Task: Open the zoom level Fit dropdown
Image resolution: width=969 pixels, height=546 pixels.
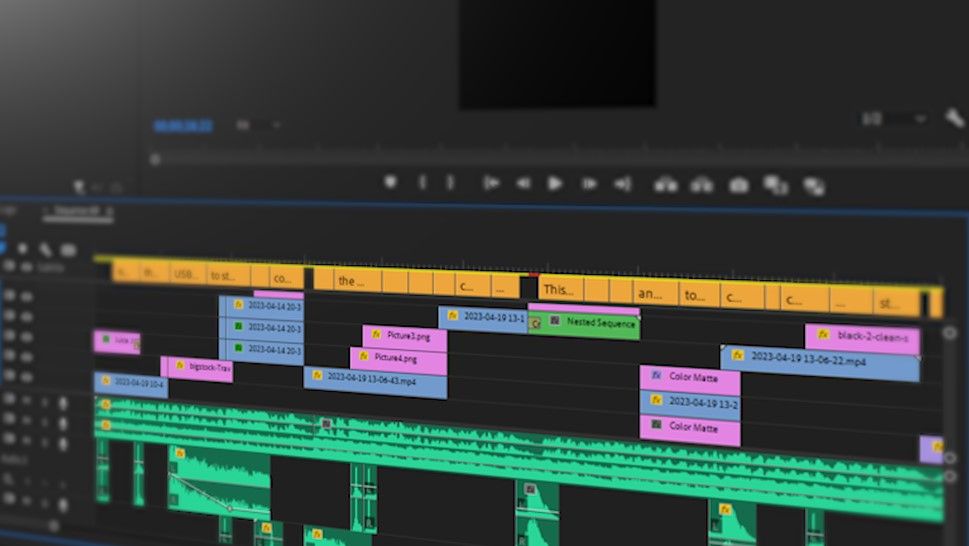Action: pyautogui.click(x=258, y=125)
